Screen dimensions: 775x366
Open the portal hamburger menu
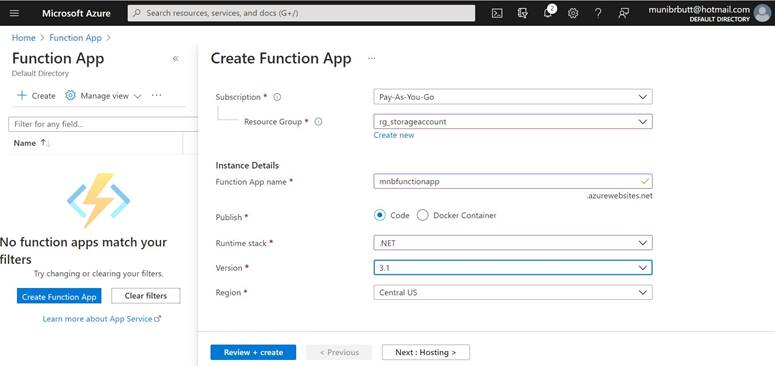[14, 13]
